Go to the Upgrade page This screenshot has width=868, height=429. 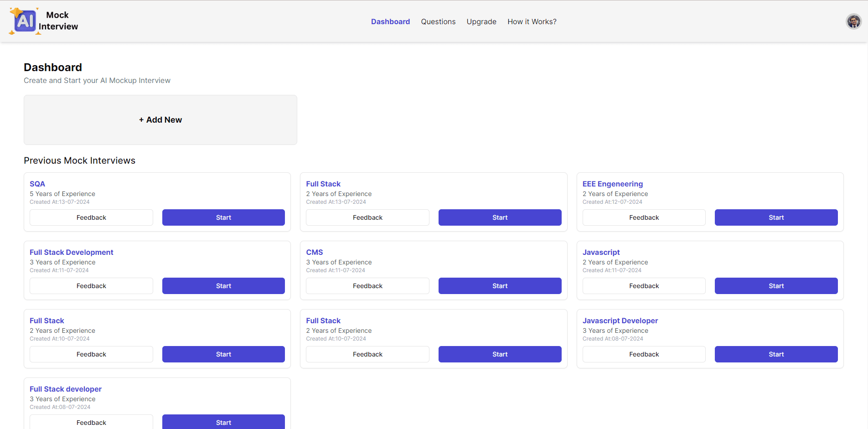pyautogui.click(x=481, y=21)
